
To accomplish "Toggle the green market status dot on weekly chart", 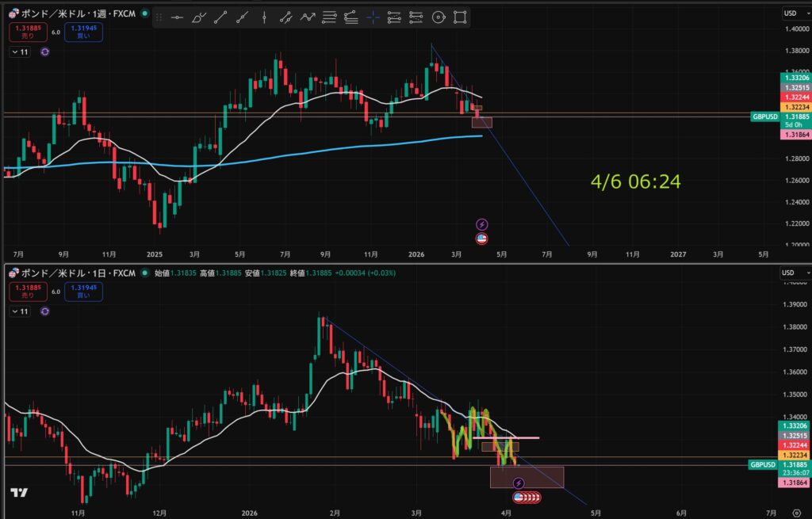I will [144, 13].
